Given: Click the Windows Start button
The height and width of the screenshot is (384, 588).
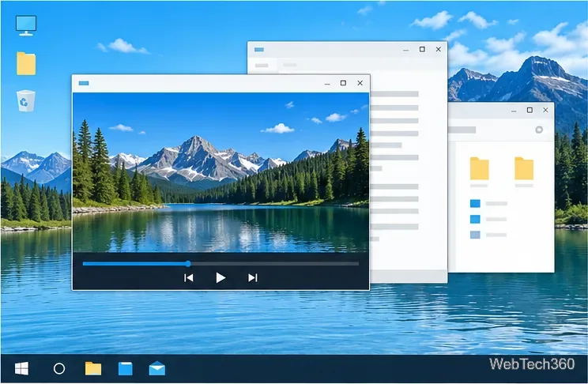Looking at the screenshot, I should click(x=22, y=369).
